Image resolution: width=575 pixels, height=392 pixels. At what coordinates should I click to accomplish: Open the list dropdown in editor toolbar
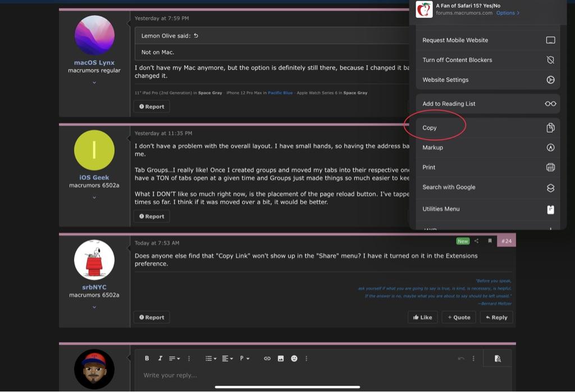(211, 358)
